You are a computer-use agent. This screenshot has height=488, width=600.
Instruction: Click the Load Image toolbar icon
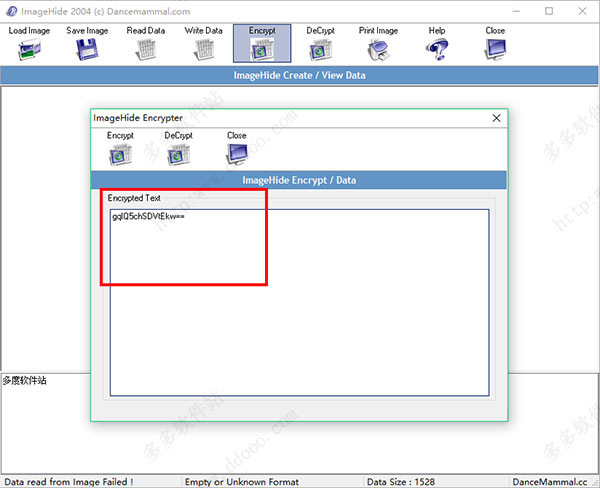pos(29,50)
